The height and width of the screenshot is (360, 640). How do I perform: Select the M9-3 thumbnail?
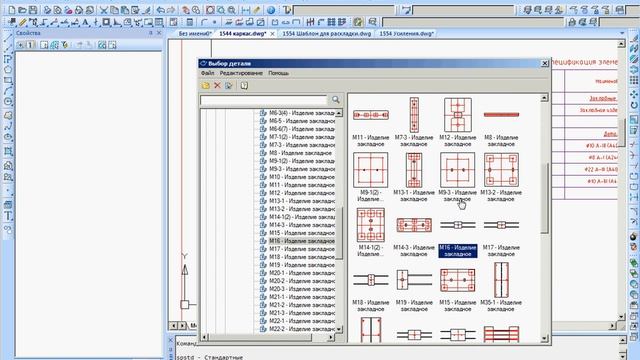pyautogui.click(x=458, y=170)
